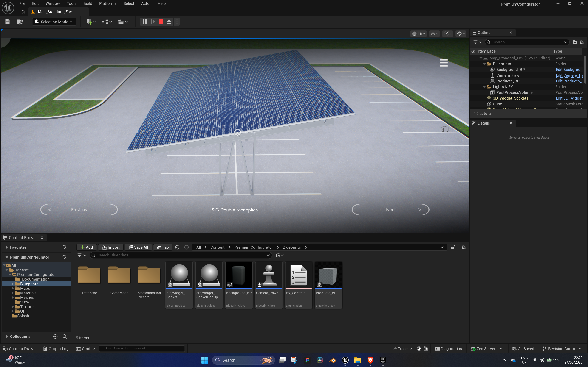
Task: Add a new collection
Action: pos(55,336)
